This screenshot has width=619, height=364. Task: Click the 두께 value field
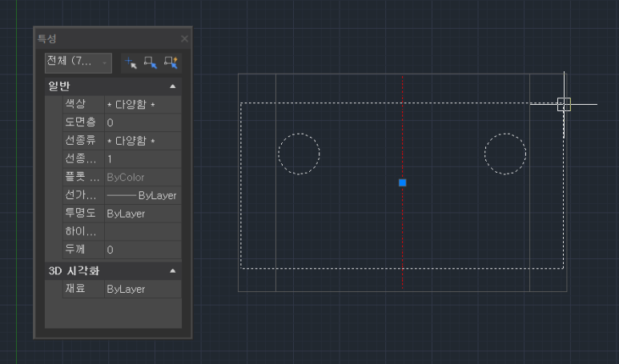[143, 250]
